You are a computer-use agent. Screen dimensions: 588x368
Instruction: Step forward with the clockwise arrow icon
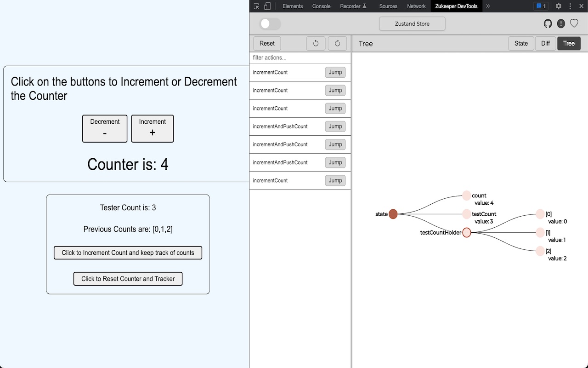tap(337, 43)
